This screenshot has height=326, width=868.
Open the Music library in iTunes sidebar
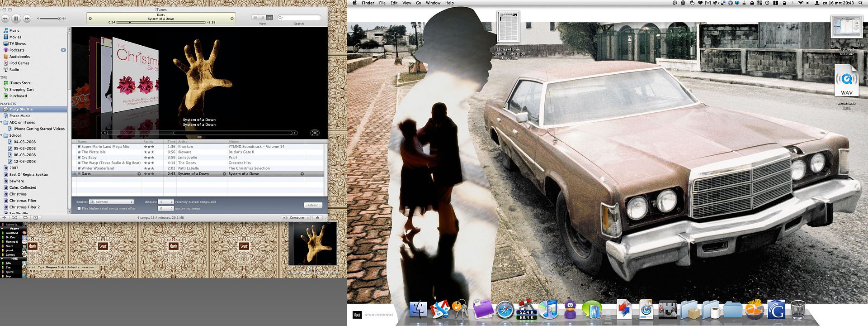pos(14,30)
